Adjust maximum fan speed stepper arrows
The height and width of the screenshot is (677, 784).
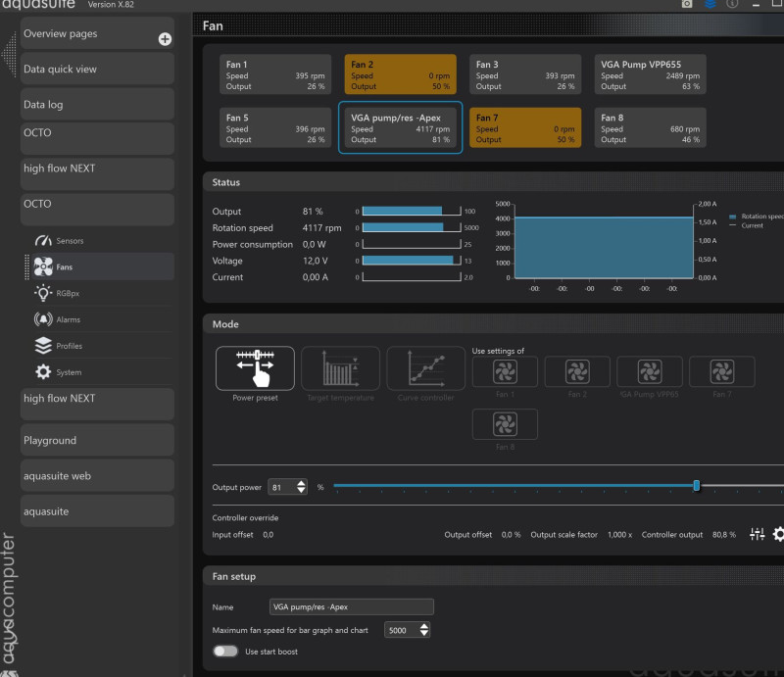[x=423, y=630]
